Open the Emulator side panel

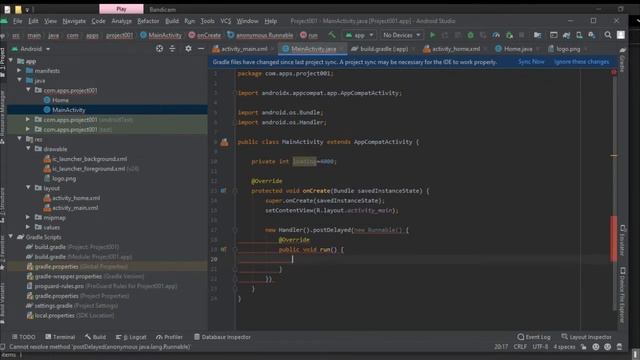[x=622, y=240]
